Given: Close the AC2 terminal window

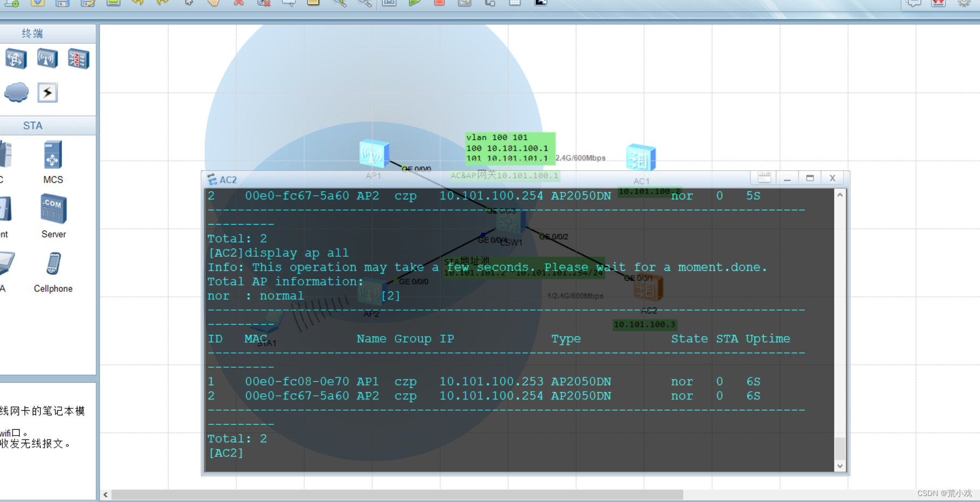Looking at the screenshot, I should tap(832, 178).
